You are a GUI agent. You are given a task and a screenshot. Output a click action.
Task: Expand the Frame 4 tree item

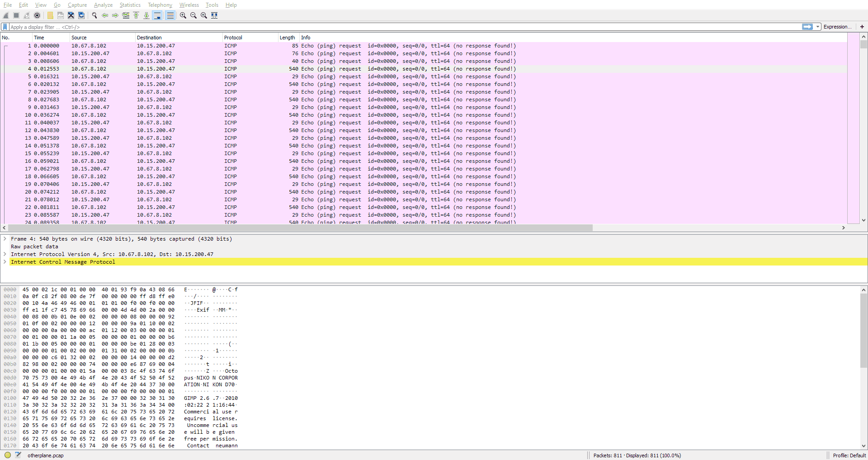pos(5,239)
